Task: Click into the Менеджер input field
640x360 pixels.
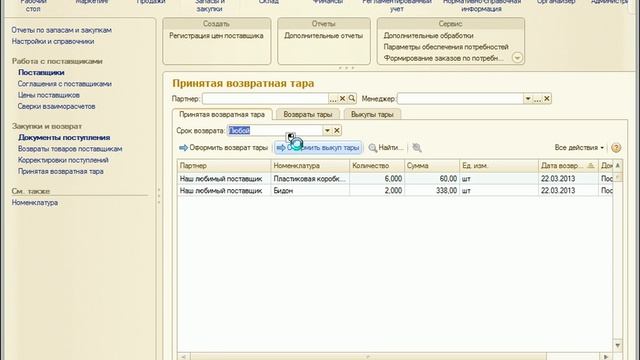Action: pyautogui.click(x=460, y=99)
